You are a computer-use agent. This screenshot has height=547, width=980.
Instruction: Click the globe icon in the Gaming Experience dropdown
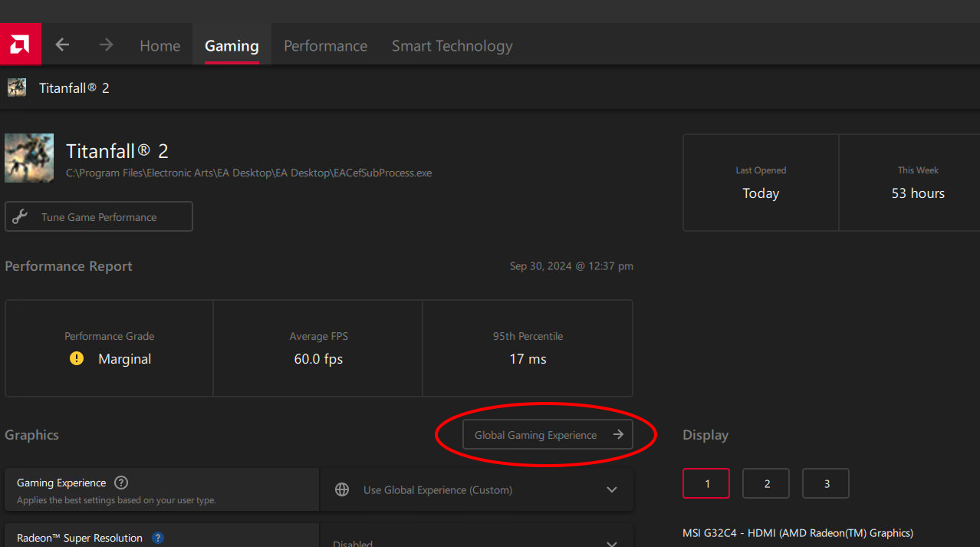click(342, 489)
